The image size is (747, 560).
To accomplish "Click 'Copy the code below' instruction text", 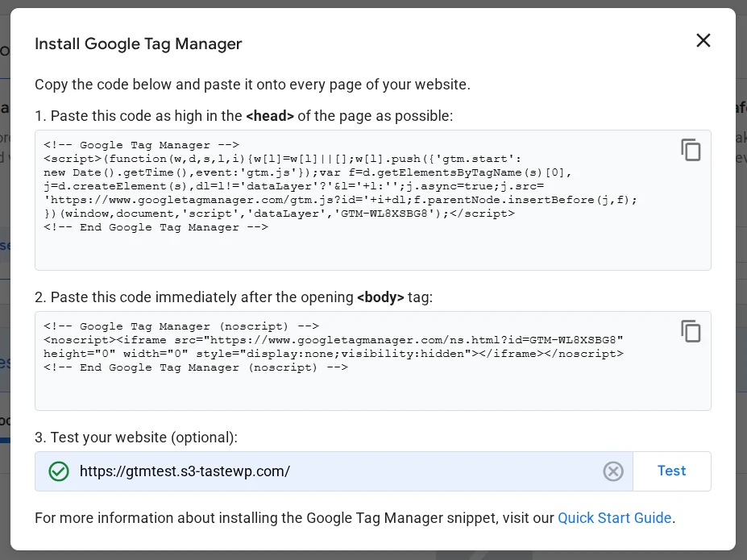I will (252, 85).
